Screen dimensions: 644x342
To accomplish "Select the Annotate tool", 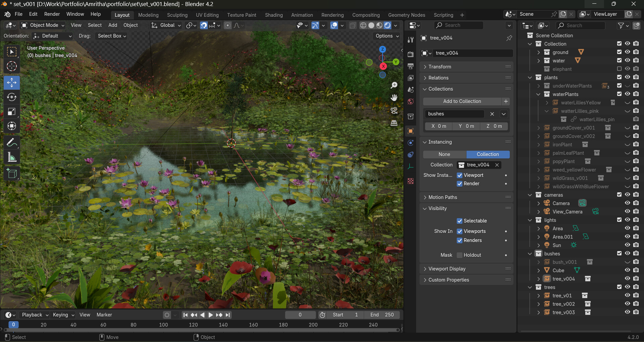I will point(11,142).
